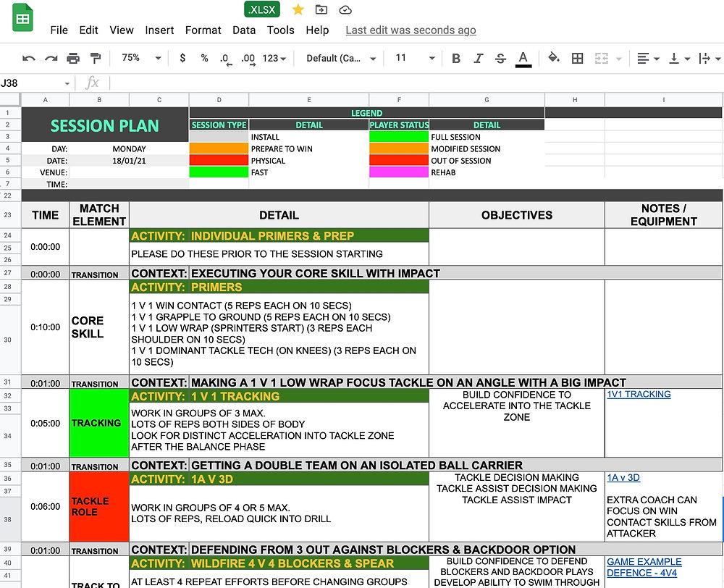Open the Edit menu
The width and height of the screenshot is (724, 588).
pos(88,30)
